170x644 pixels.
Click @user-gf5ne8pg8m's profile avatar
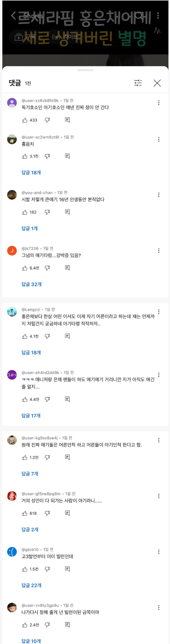point(12,496)
